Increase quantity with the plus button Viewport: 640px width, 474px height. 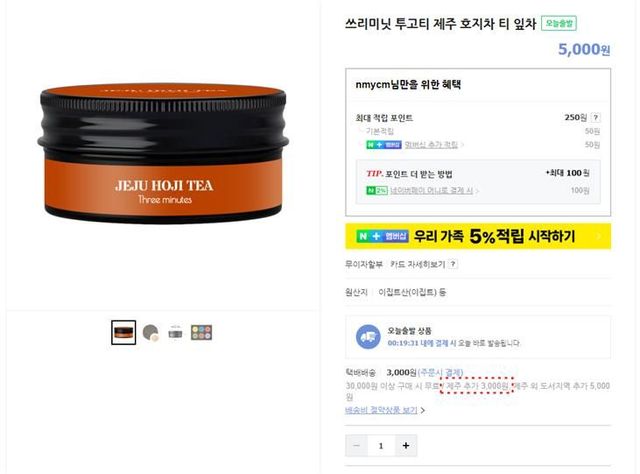tap(406, 445)
